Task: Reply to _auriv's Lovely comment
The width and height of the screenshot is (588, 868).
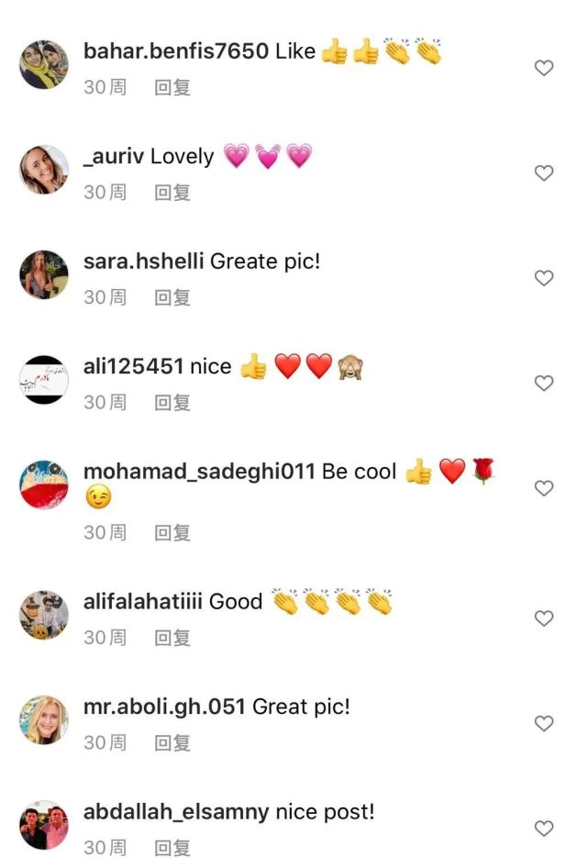Action: (172, 193)
